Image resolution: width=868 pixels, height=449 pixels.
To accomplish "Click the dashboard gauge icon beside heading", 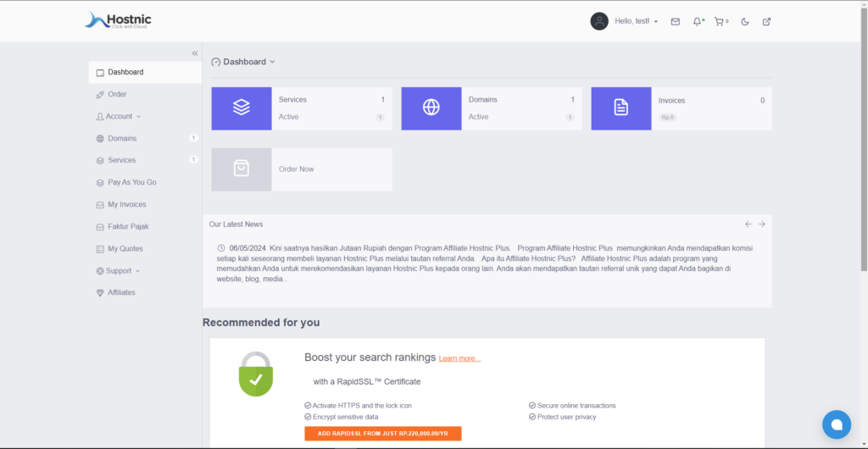I will 216,62.
